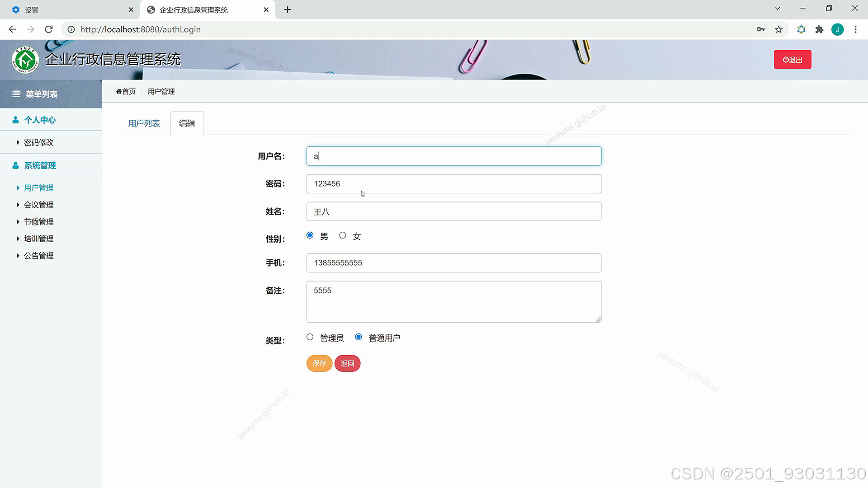Click the 姓名 input field
Viewport: 868px width, 488px height.
[x=453, y=211]
